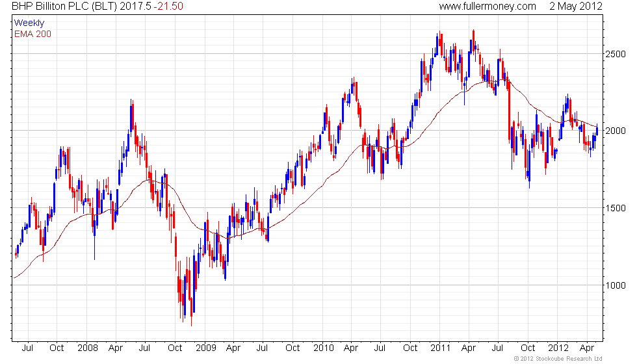Click the 1500 price axis label
Image resolution: width=637 pixels, height=364 pixels.
point(616,208)
